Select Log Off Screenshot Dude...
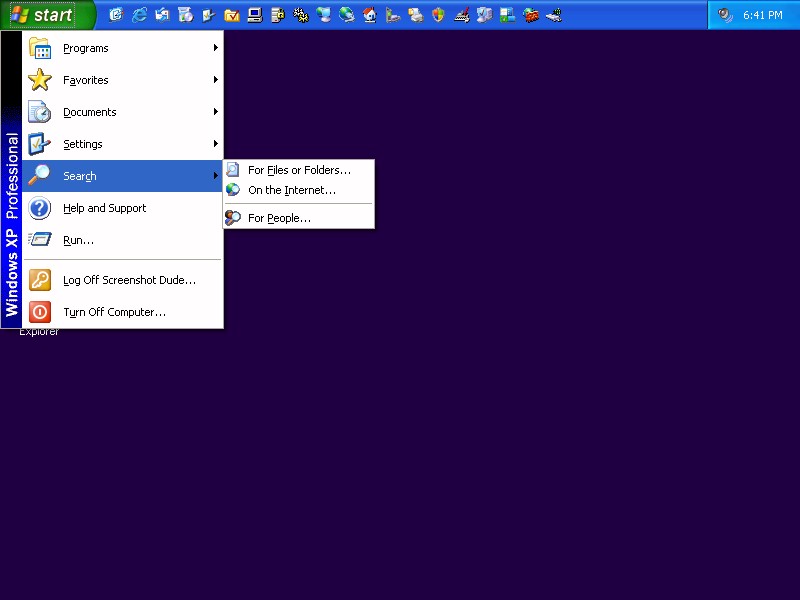Viewport: 800px width, 600px height. click(123, 280)
